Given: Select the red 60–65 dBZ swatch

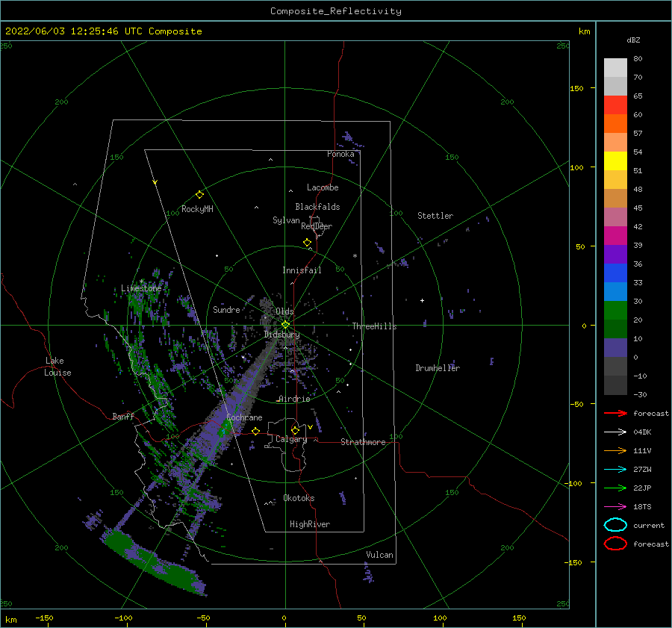Looking at the screenshot, I should 615,105.
